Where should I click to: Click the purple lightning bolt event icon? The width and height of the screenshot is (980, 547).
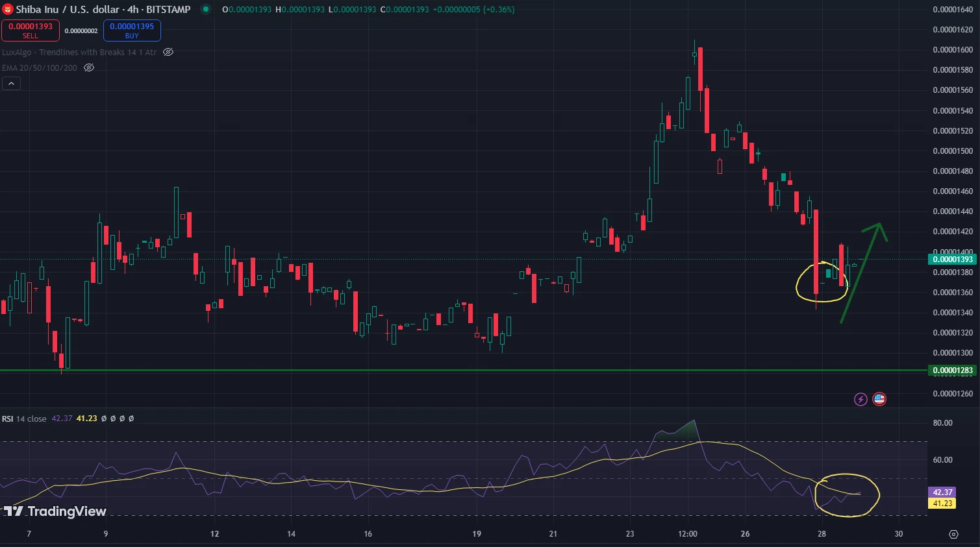pyautogui.click(x=861, y=399)
